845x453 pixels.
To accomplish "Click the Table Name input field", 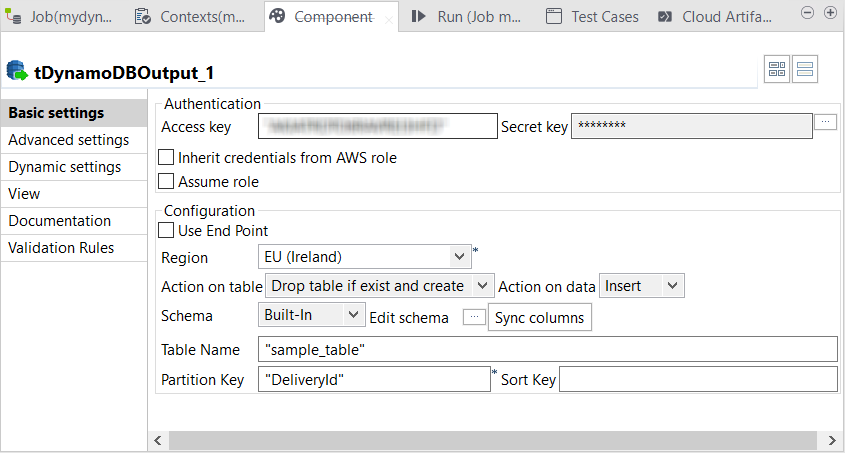I will 546,349.
